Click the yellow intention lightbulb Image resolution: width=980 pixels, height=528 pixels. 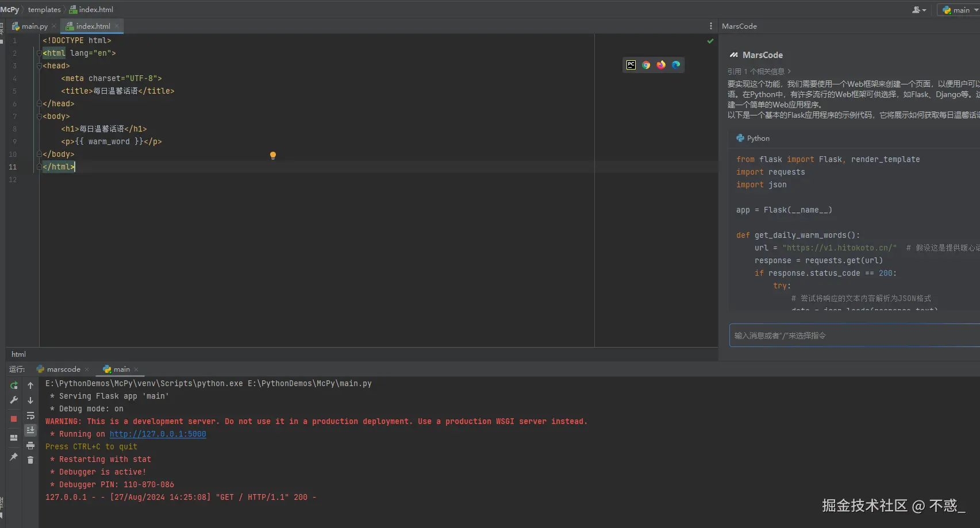tap(273, 155)
